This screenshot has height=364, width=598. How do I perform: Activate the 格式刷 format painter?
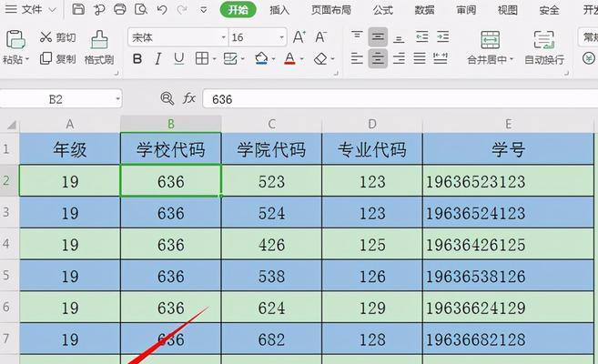[x=99, y=47]
